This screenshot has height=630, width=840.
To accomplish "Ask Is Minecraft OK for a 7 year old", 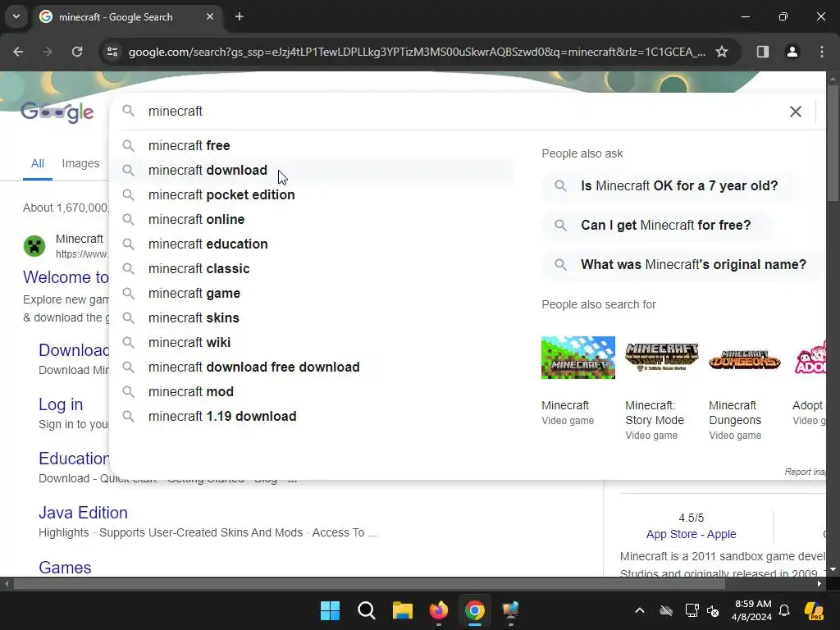I will 671,186.
